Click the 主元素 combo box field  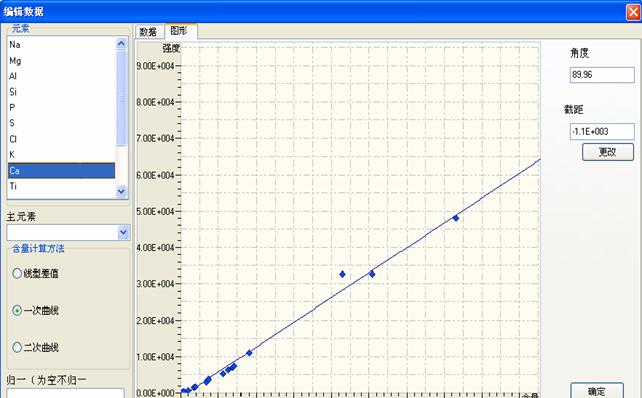tap(68, 233)
